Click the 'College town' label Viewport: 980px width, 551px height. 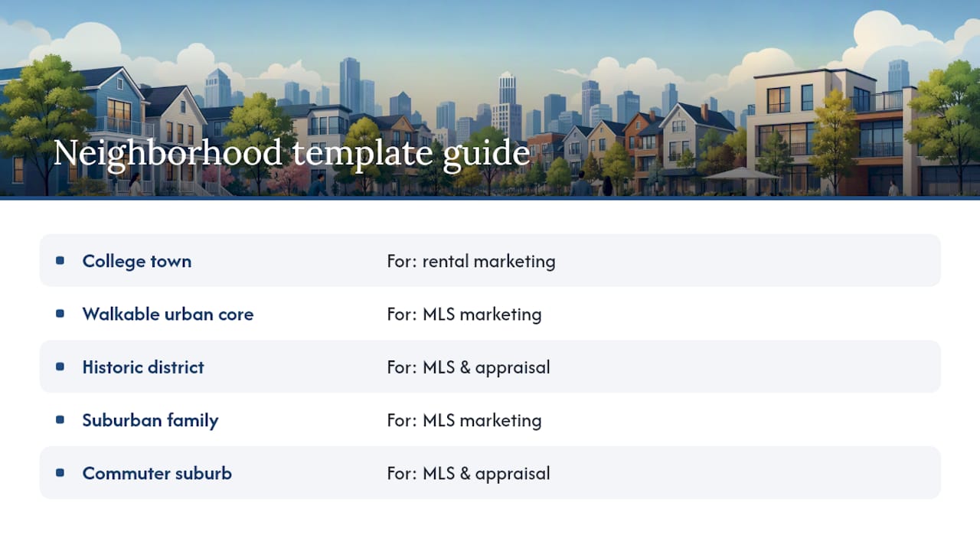[137, 261]
